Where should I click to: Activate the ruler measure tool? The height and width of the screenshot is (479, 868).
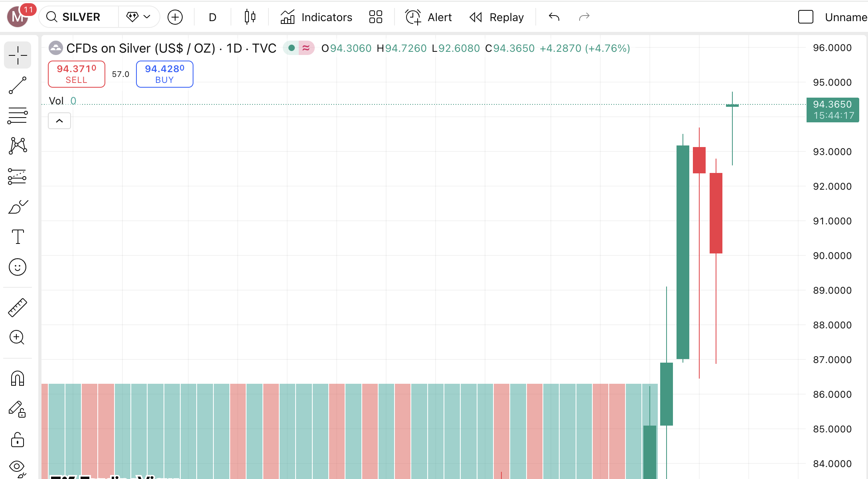tap(18, 308)
